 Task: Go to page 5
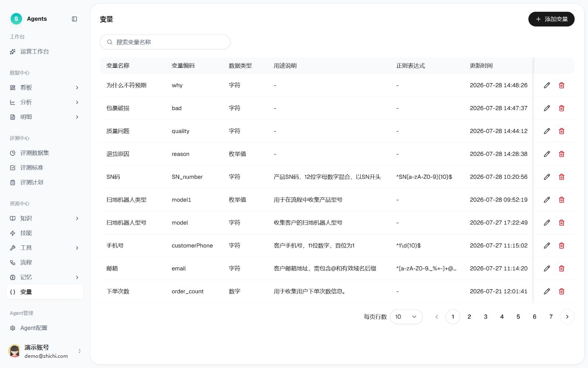518,317
